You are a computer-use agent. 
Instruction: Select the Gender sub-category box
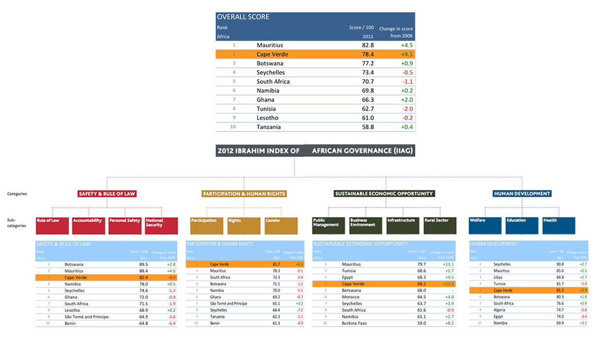(281, 225)
